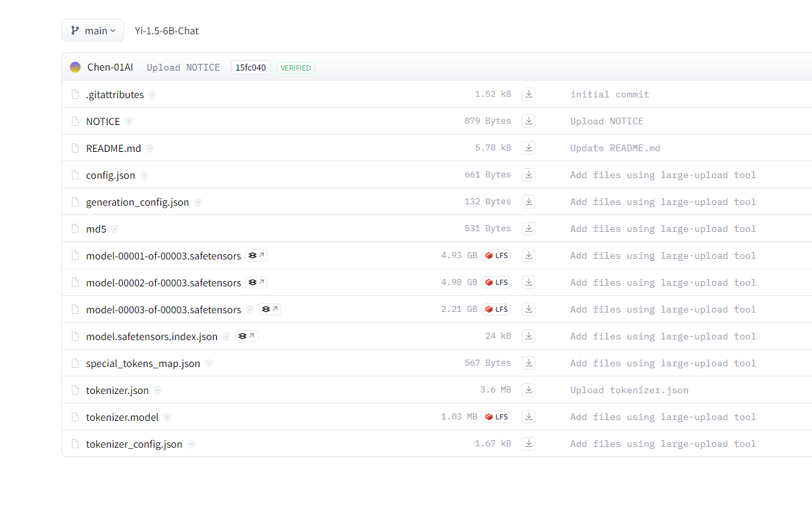Click file icon beside tokenizer.json
Image resolution: width=812 pixels, height=527 pixels.
(x=75, y=390)
